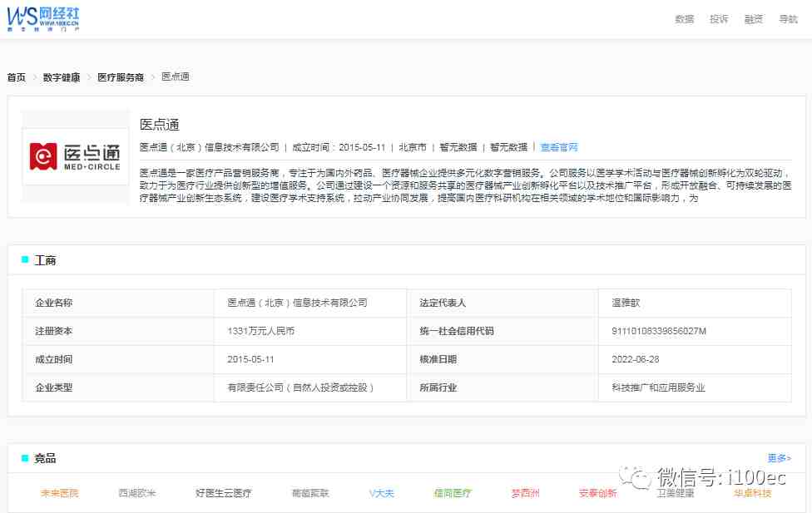Click the 竞品 section heading
The height and width of the screenshot is (513, 812).
point(45,458)
